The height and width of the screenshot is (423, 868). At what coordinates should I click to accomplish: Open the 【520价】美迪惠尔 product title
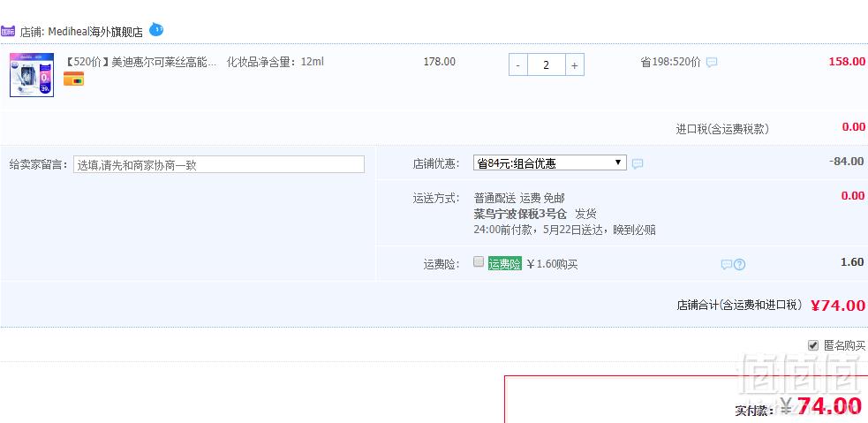tap(140, 62)
